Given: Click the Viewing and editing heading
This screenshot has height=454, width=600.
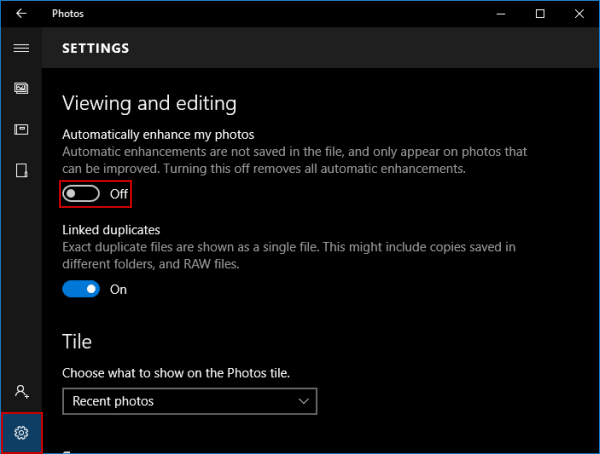Looking at the screenshot, I should click(149, 103).
